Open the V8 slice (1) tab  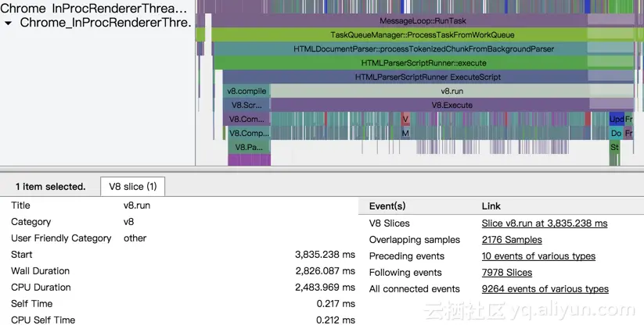pyautogui.click(x=133, y=187)
